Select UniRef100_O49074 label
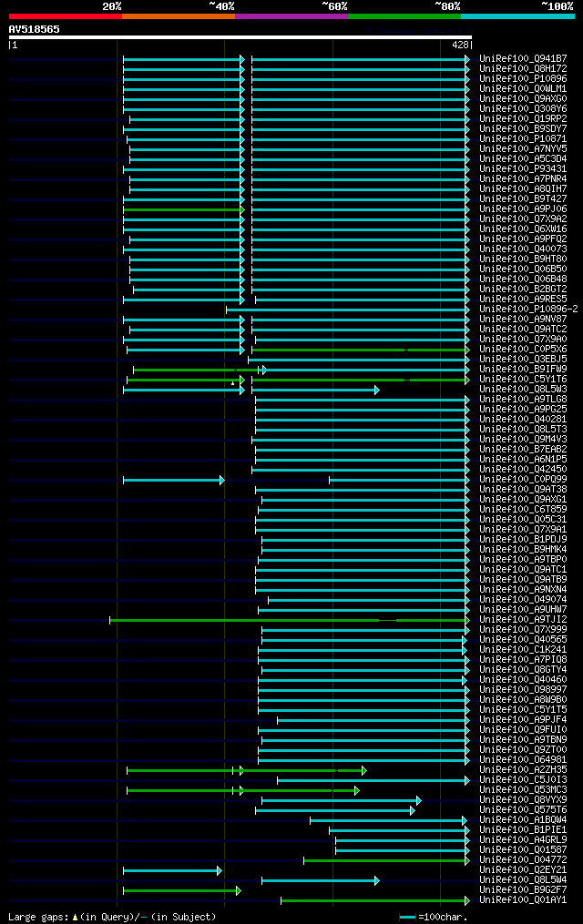Screen dimensions: 583x924 (x=523, y=600)
